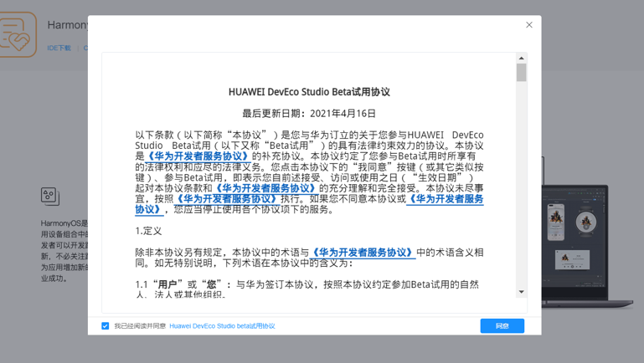Click the agreement scrollbar up arrow
The width and height of the screenshot is (644, 363).
click(521, 59)
